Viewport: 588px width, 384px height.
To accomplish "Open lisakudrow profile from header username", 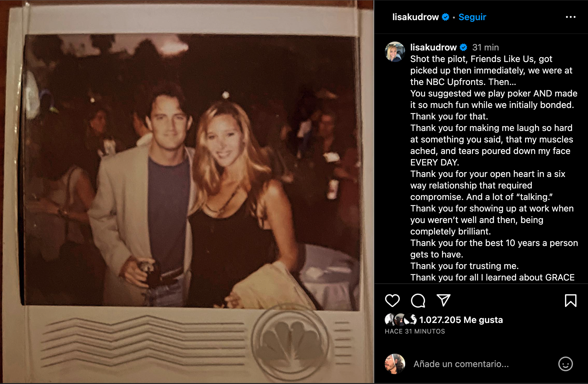I will 415,17.
